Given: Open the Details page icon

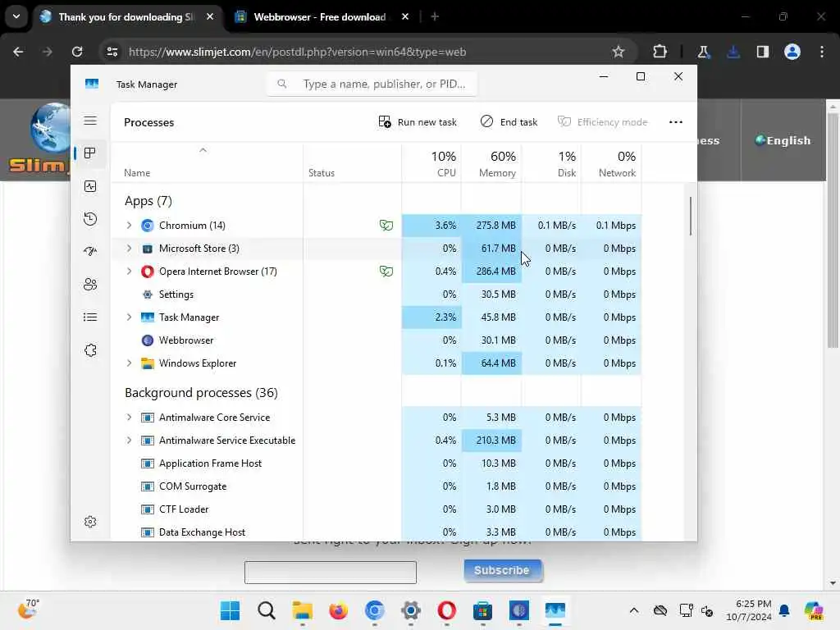Looking at the screenshot, I should tap(90, 317).
